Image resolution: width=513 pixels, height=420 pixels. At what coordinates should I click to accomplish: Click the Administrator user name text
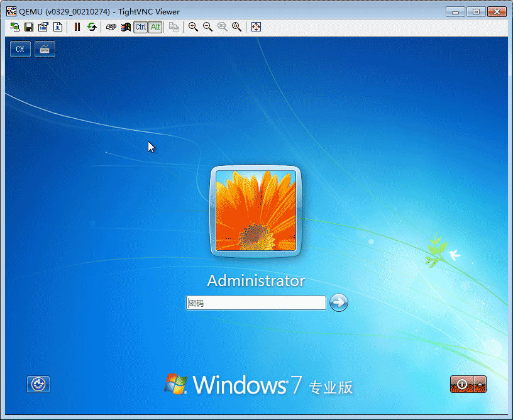(256, 280)
